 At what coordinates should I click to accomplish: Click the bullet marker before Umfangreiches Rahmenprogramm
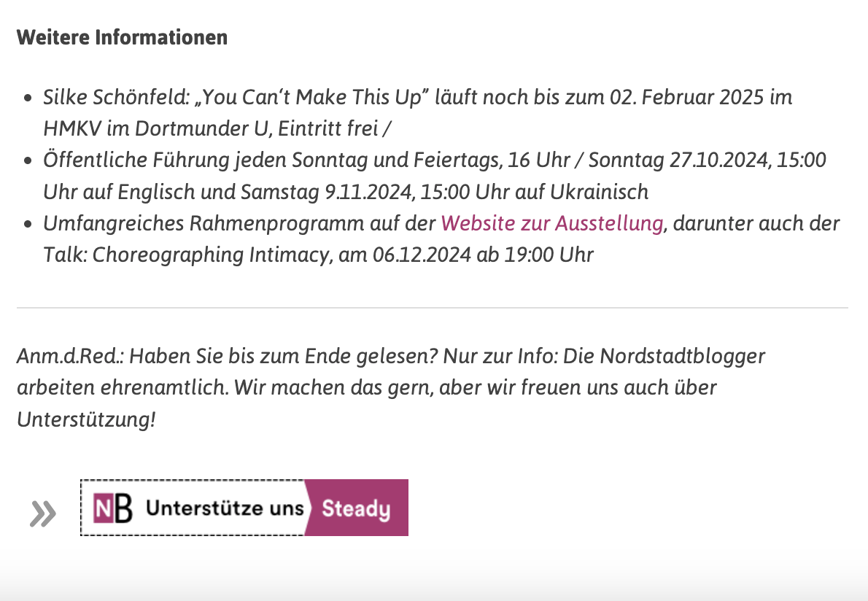(28, 225)
